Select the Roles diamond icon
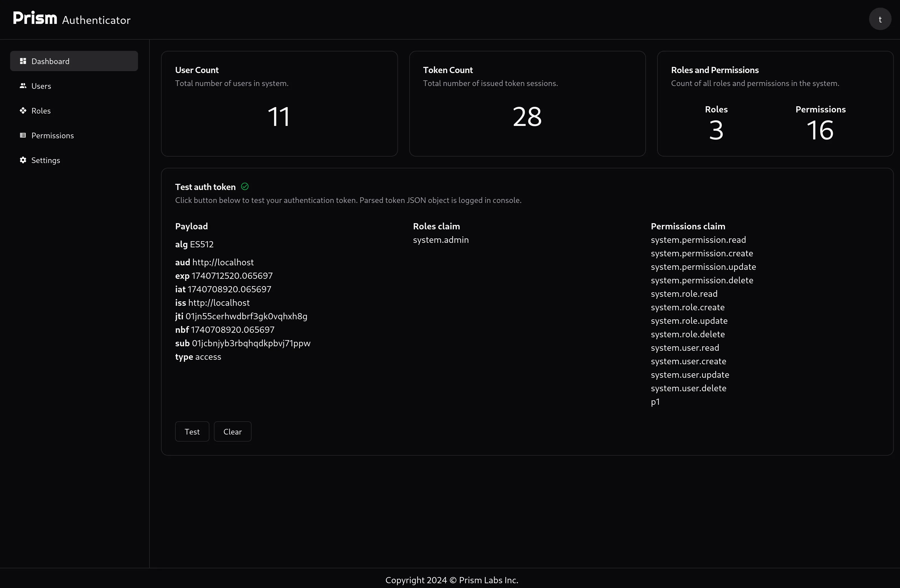Screen dimensions: 900x588 point(23,110)
